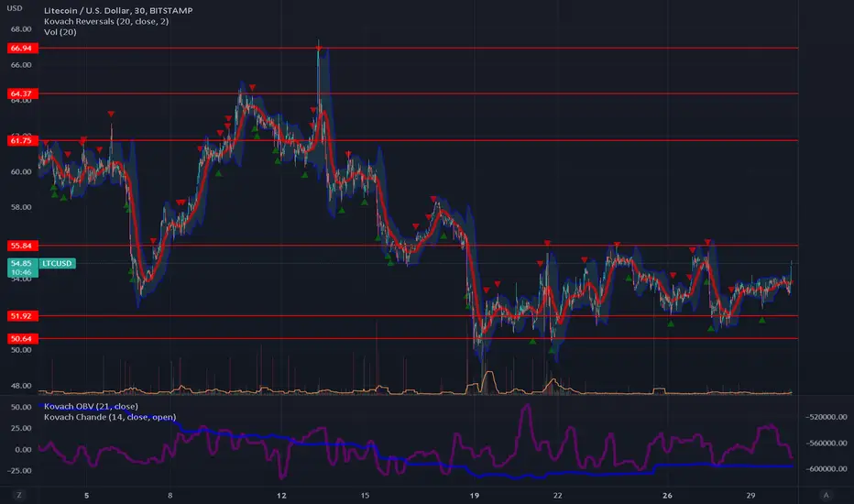Click 58.00 on the price axis

21,208
